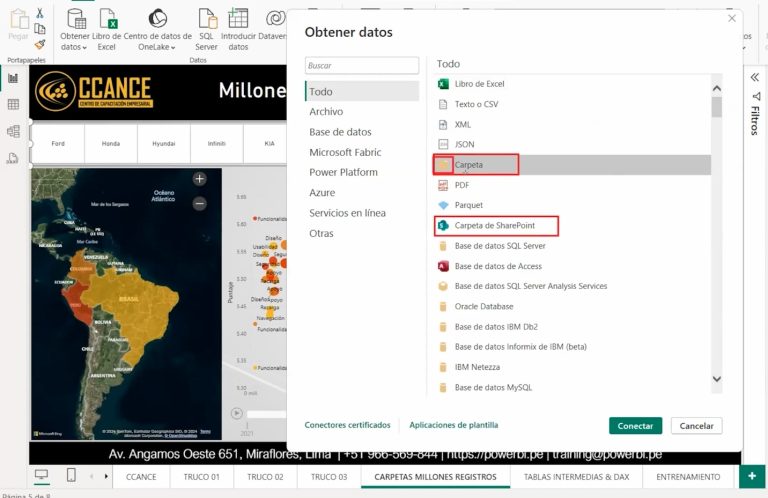
Task: Select Todo category in dialog
Action: [x=362, y=92]
